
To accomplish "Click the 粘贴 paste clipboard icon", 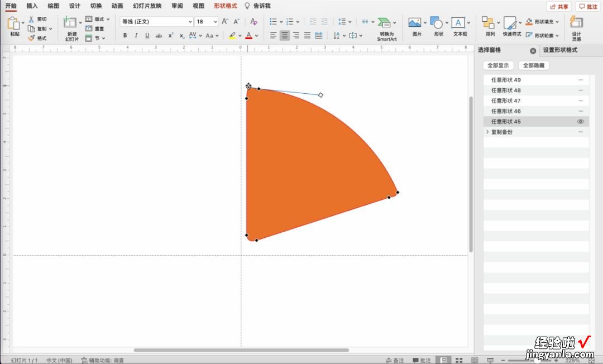I will point(13,24).
